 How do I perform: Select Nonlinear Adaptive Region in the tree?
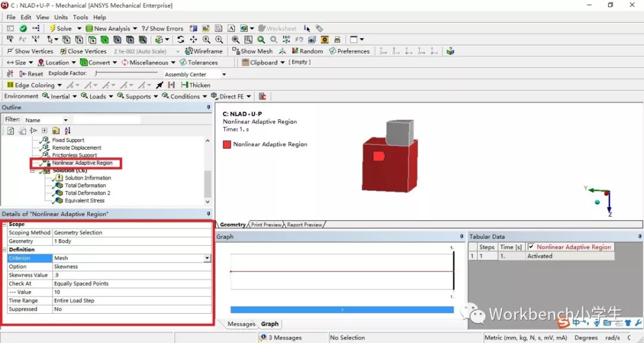click(82, 163)
